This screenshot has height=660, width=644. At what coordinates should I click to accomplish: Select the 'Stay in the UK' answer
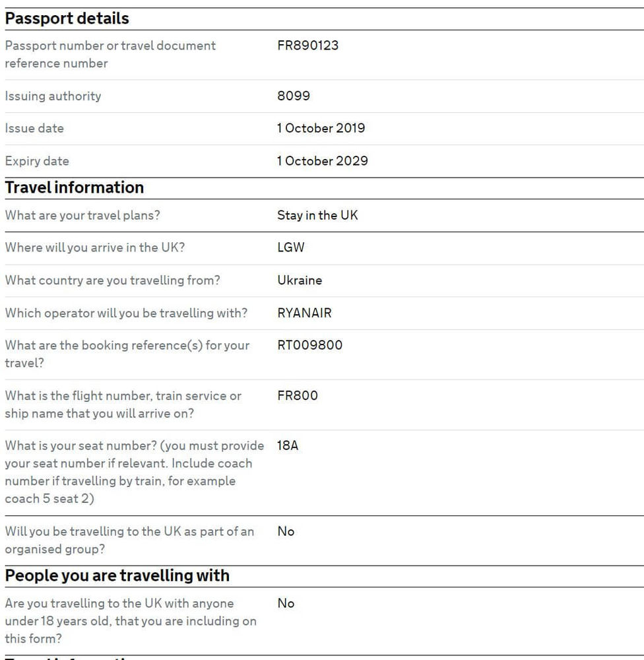click(x=317, y=215)
